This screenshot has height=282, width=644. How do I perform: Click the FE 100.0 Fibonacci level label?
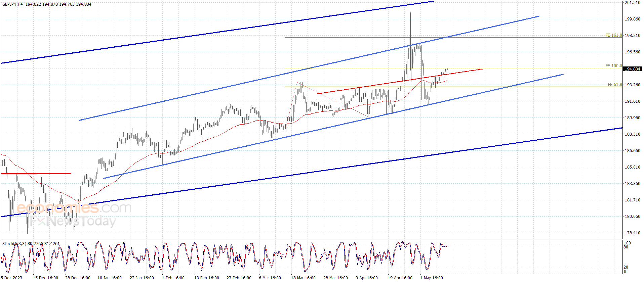point(614,66)
